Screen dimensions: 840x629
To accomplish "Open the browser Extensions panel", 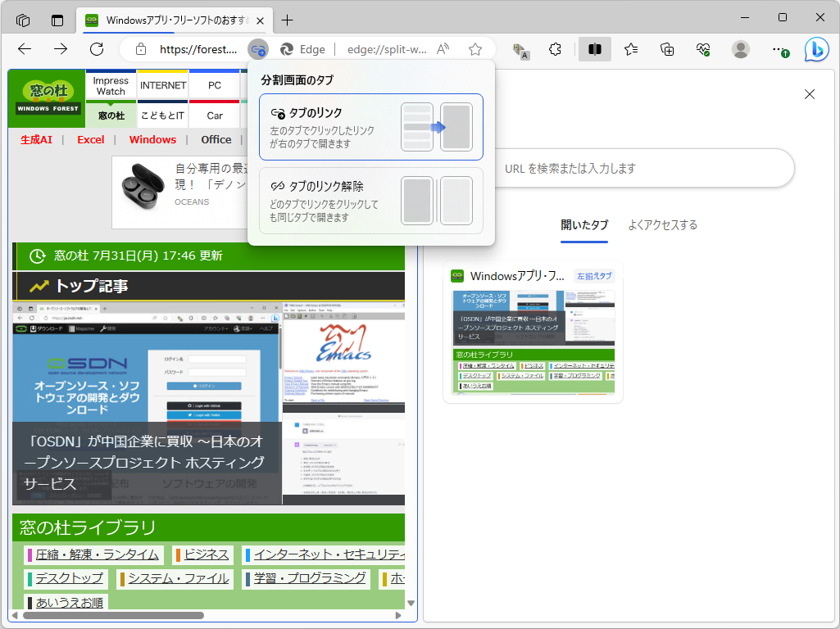I will (x=555, y=49).
